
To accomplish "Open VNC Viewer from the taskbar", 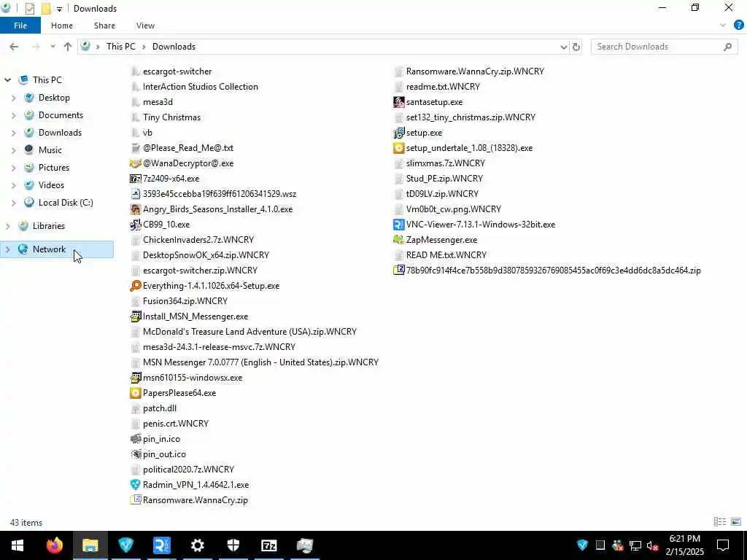I will 161,545.
